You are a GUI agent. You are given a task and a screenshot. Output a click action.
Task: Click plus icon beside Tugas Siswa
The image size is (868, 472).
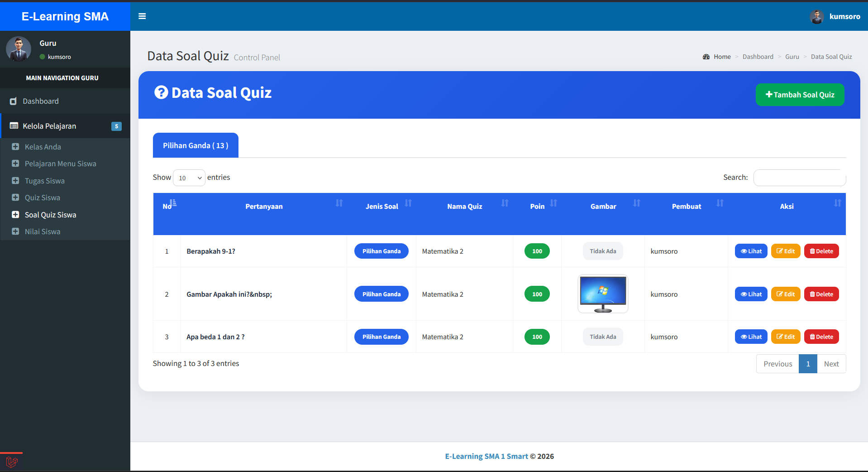(15, 180)
